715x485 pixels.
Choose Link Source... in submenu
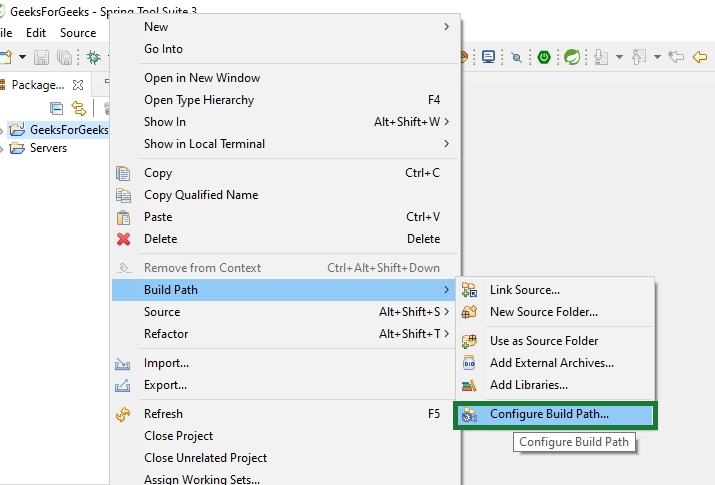tap(556, 290)
